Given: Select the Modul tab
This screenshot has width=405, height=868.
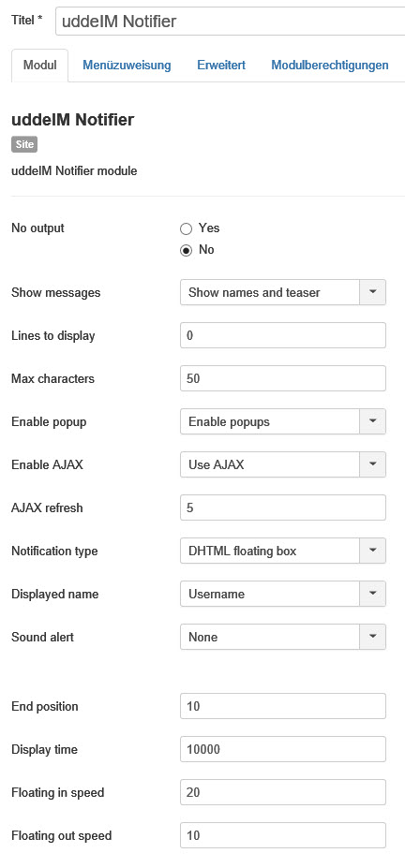Looking at the screenshot, I should coord(40,66).
